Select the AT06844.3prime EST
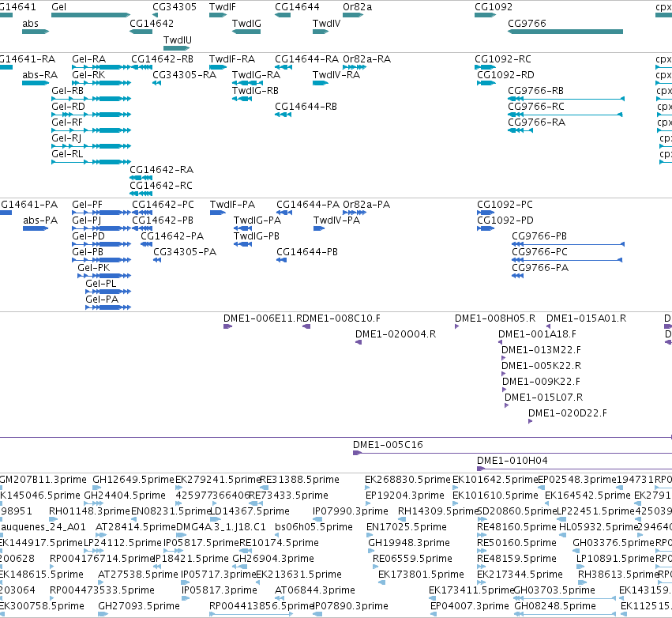The image size is (672, 618). coord(278,598)
